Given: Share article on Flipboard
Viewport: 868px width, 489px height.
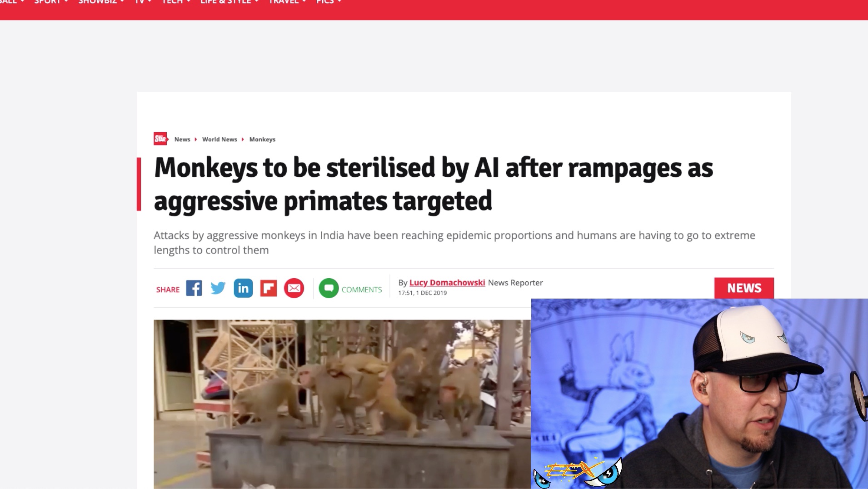Looking at the screenshot, I should coord(269,288).
